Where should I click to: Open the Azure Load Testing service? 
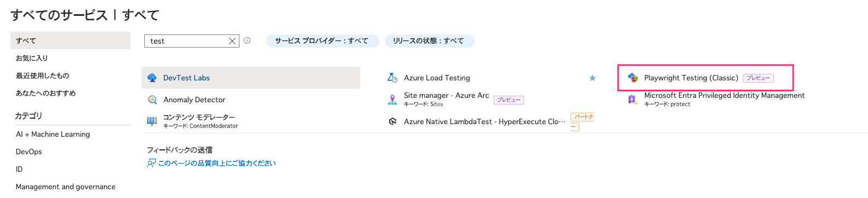[x=437, y=78]
